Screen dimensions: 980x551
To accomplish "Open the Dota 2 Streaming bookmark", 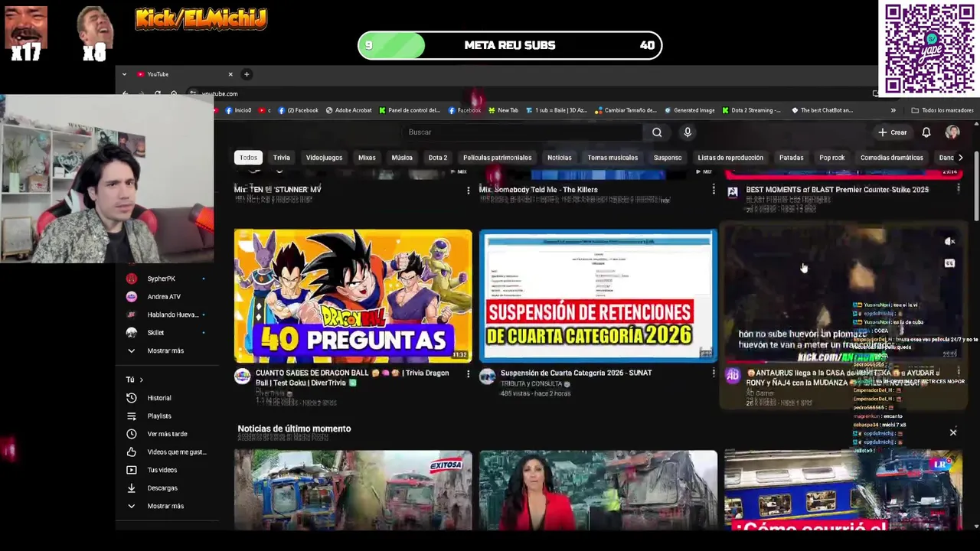I will 751,110.
